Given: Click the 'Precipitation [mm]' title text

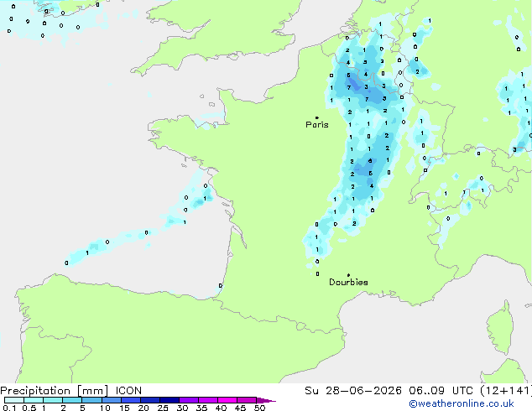Looking at the screenshot, I should (55, 391).
